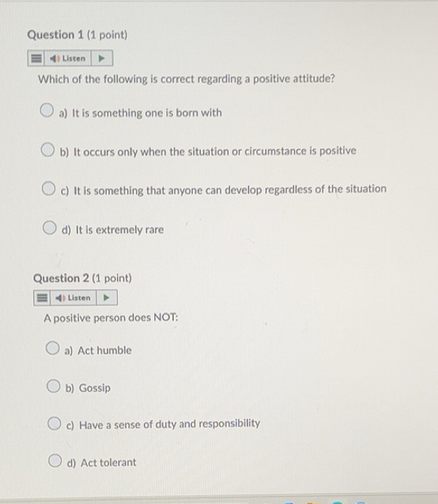Image resolution: width=438 pixels, height=504 pixels.
Task: Open the Question 2 reader menu icon
Action: [43, 297]
